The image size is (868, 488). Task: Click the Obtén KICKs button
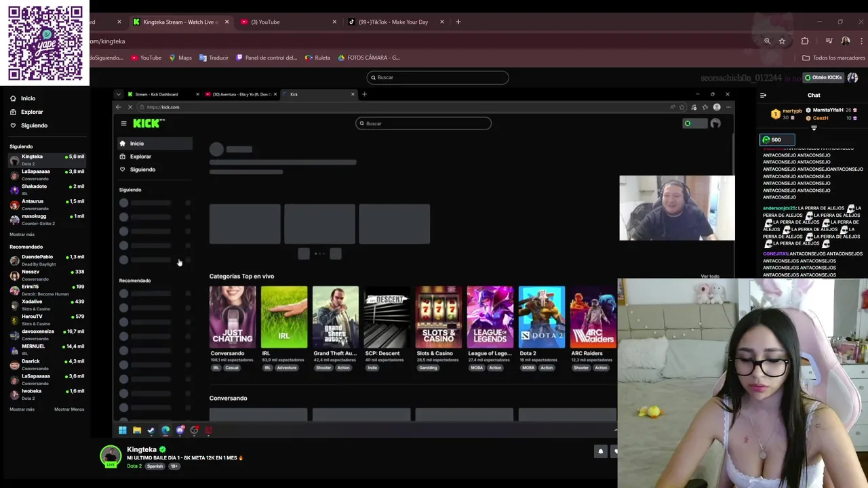(x=823, y=77)
